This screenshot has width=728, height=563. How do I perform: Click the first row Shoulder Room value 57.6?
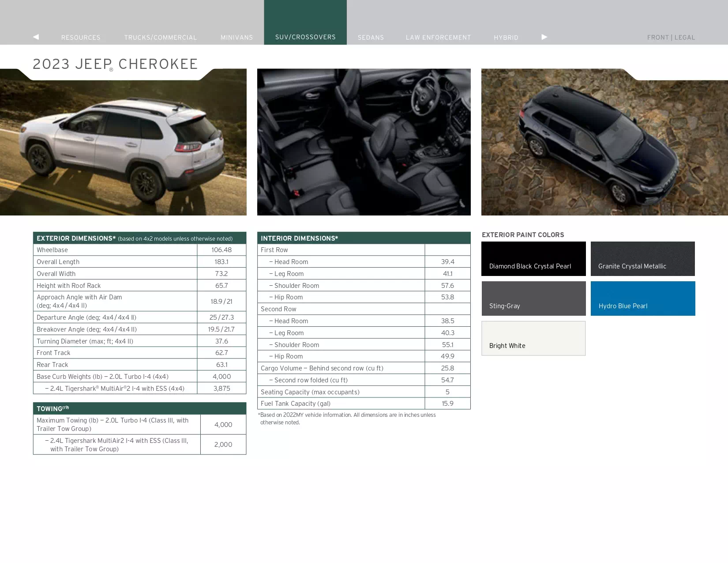(x=447, y=286)
